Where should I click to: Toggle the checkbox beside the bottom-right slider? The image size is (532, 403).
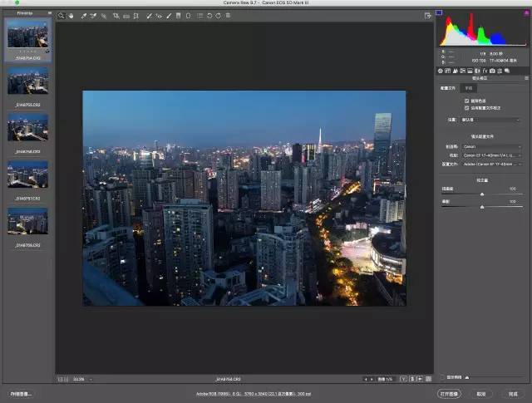(x=441, y=376)
